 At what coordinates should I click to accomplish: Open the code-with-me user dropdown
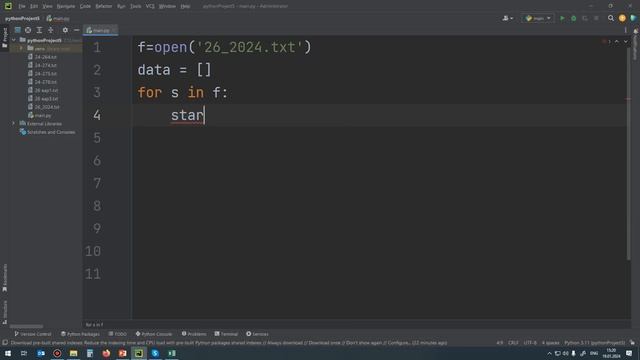508,18
